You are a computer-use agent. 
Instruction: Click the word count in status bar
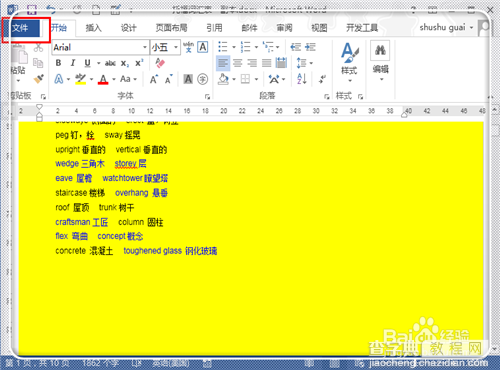[x=101, y=363]
